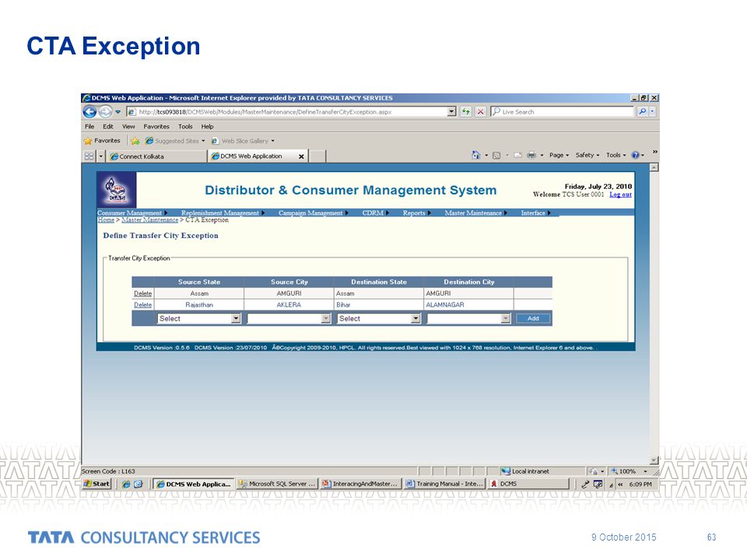Open Consumer Management navigation menu
The width and height of the screenshot is (747, 560).
tap(132, 213)
